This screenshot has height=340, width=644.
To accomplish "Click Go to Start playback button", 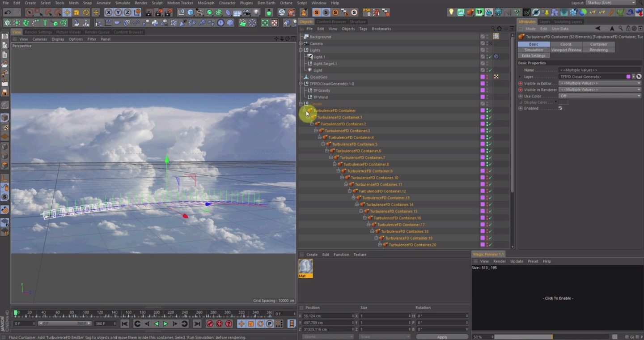I will click(x=125, y=324).
